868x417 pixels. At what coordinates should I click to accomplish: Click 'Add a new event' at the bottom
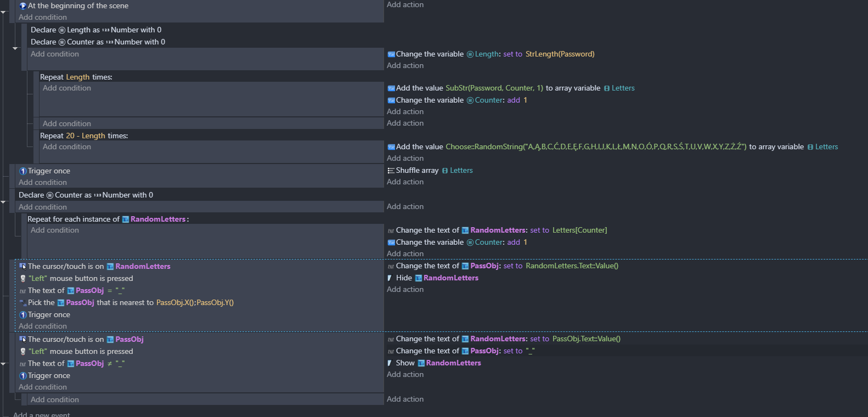42,414
